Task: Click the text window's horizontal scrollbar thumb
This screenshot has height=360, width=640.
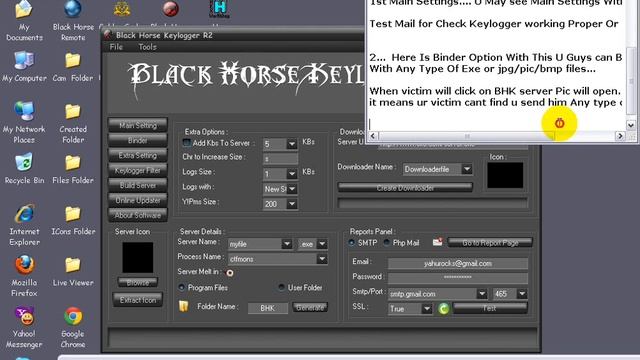Action: coord(466,136)
